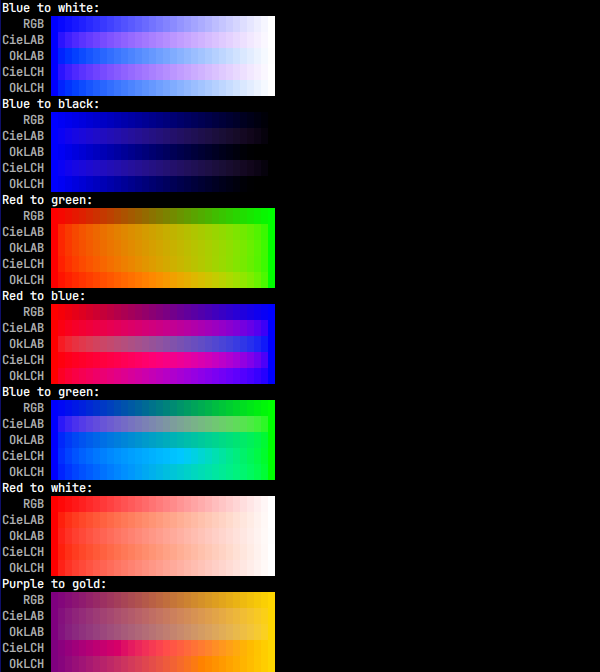
Task: Click the 'Purple to gold:' heading
Action: point(54,584)
